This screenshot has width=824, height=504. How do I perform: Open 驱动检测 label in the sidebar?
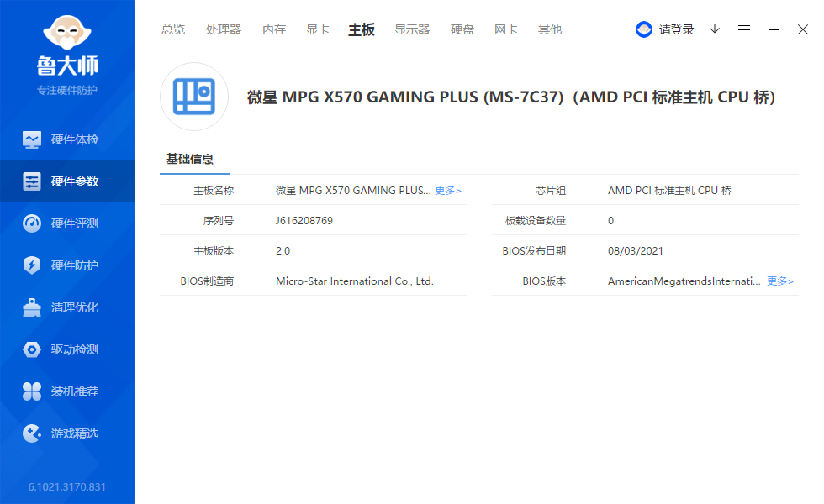tap(75, 349)
